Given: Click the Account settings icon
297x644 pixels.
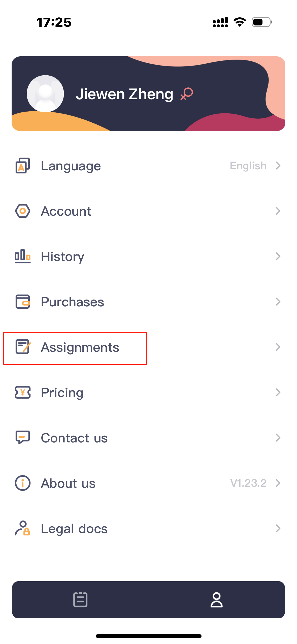Looking at the screenshot, I should 22,211.
